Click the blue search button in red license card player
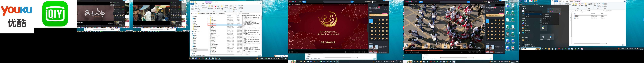Viewport: 644px width, 63px height. point(352,1)
